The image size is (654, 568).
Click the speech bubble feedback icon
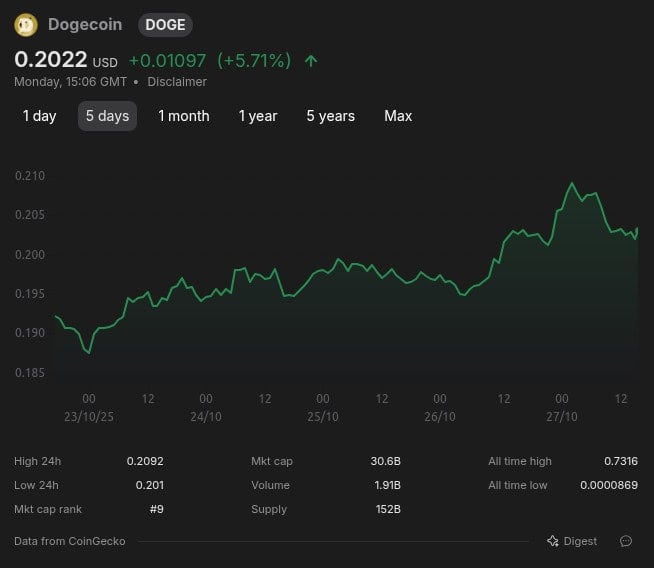pos(626,541)
